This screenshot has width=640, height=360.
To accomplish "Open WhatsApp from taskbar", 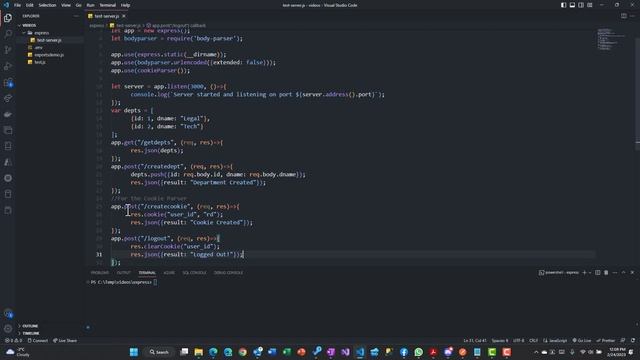I will pos(418,352).
